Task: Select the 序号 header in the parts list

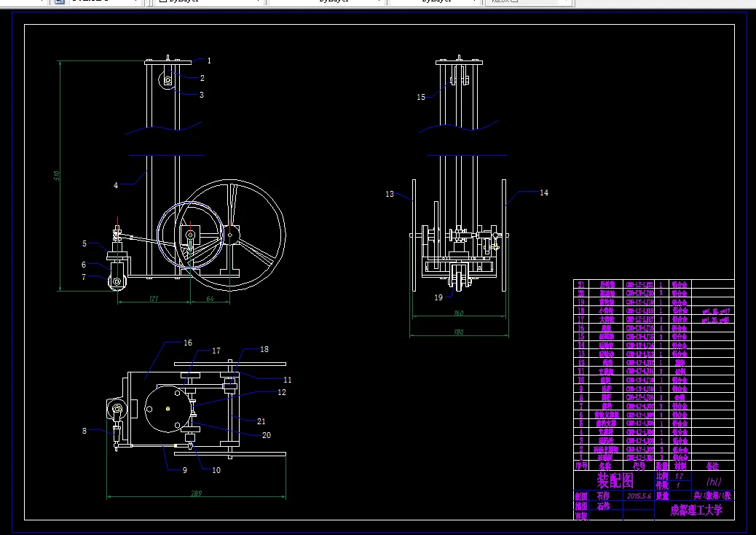Action: coord(581,466)
